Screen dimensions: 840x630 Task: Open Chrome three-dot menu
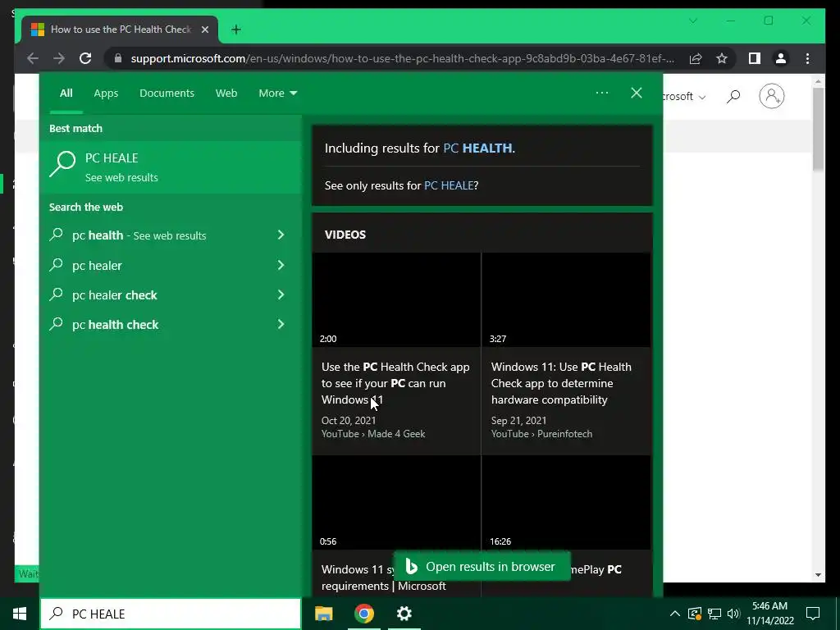(808, 58)
